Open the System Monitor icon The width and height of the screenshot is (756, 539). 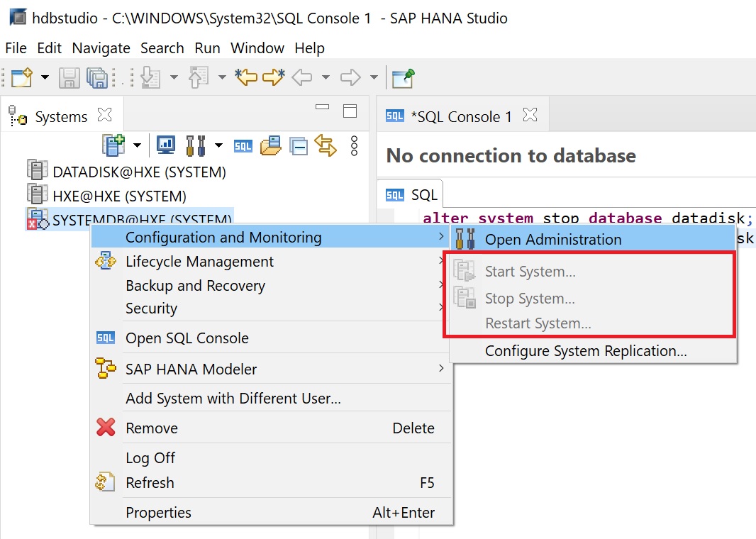coord(165,145)
